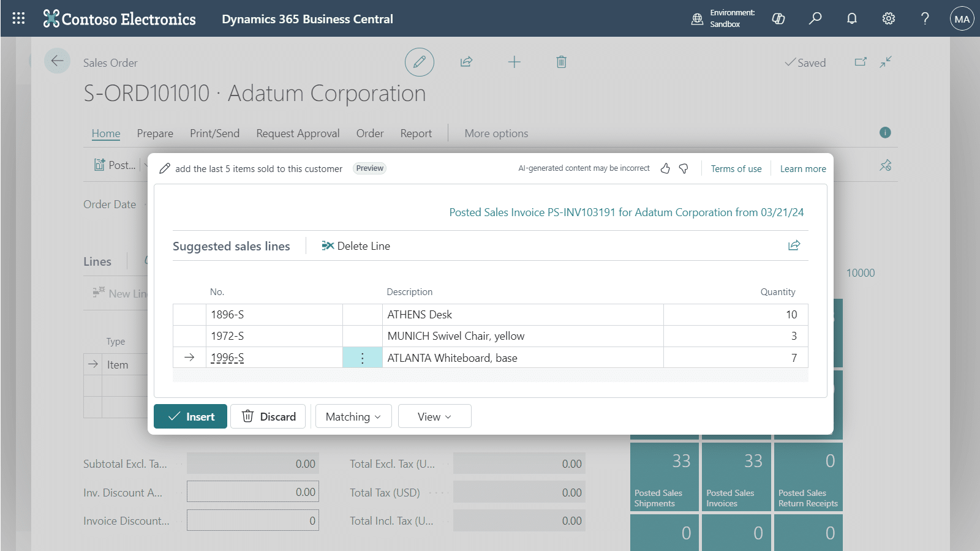The image size is (980, 551).
Task: Give thumbs up on AI suggestion
Action: [665, 168]
